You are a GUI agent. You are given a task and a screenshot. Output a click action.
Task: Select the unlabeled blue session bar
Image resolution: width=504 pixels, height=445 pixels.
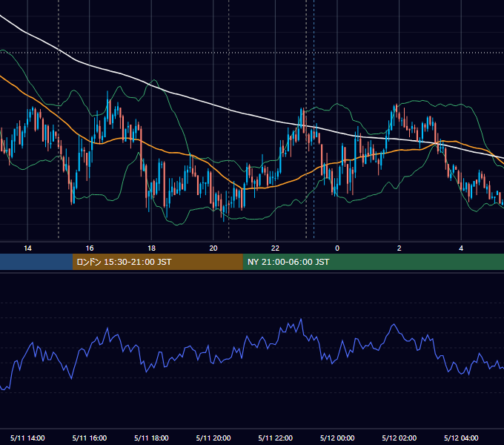[36, 262]
